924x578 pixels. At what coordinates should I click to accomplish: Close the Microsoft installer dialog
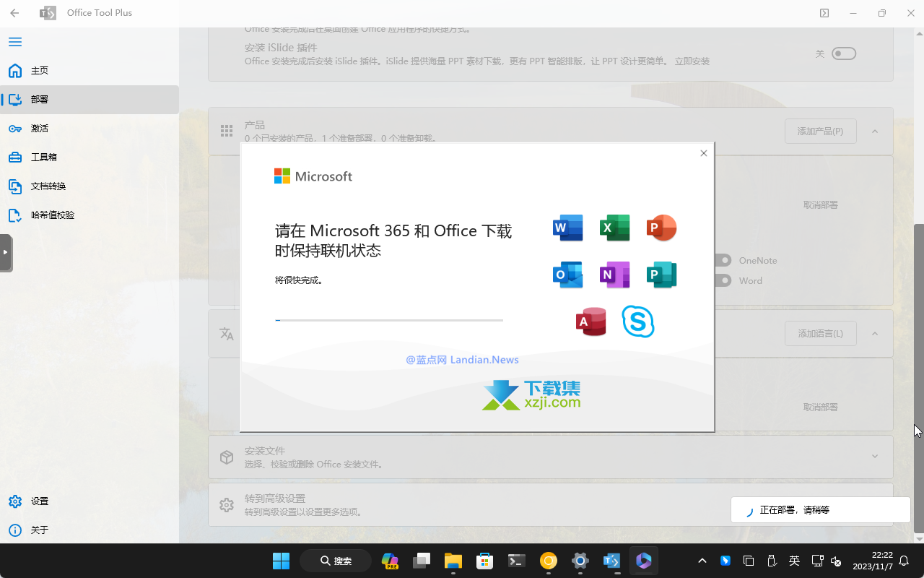[x=704, y=153]
